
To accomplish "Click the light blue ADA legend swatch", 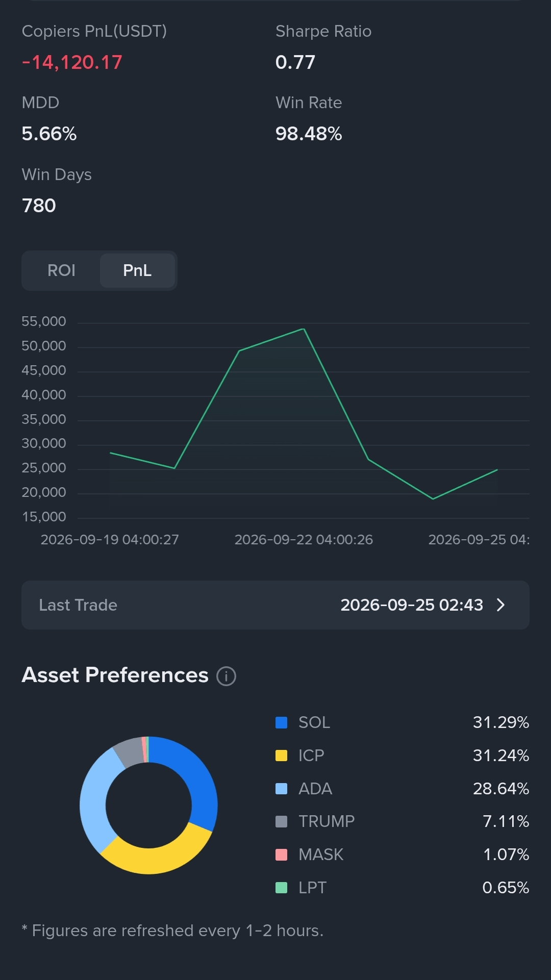I will [281, 789].
